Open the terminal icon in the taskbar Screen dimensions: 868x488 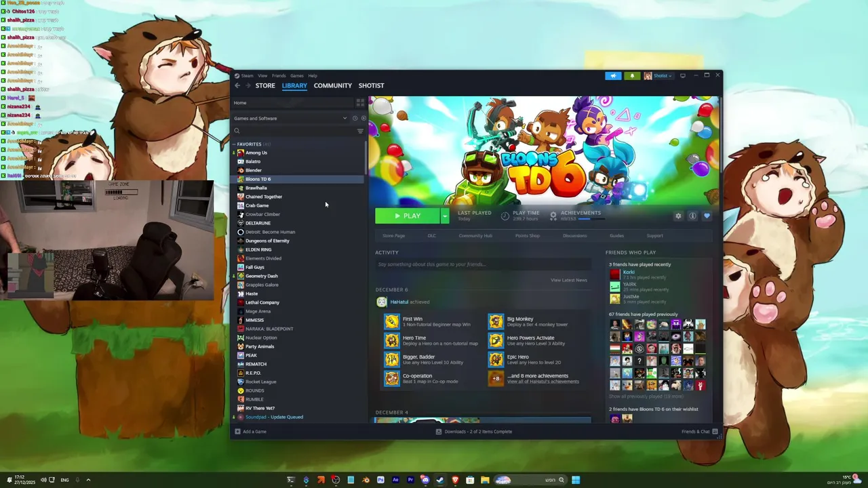(291, 480)
